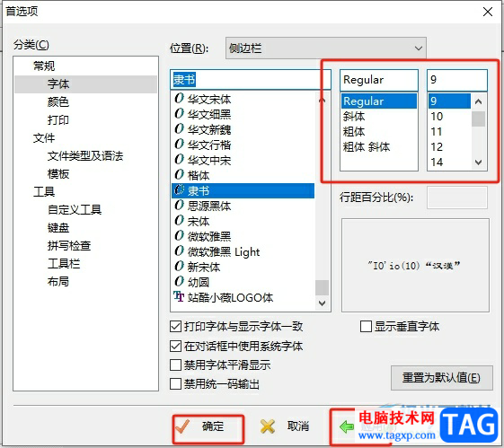
Task: Choose 斜体 font style
Action: tap(354, 116)
